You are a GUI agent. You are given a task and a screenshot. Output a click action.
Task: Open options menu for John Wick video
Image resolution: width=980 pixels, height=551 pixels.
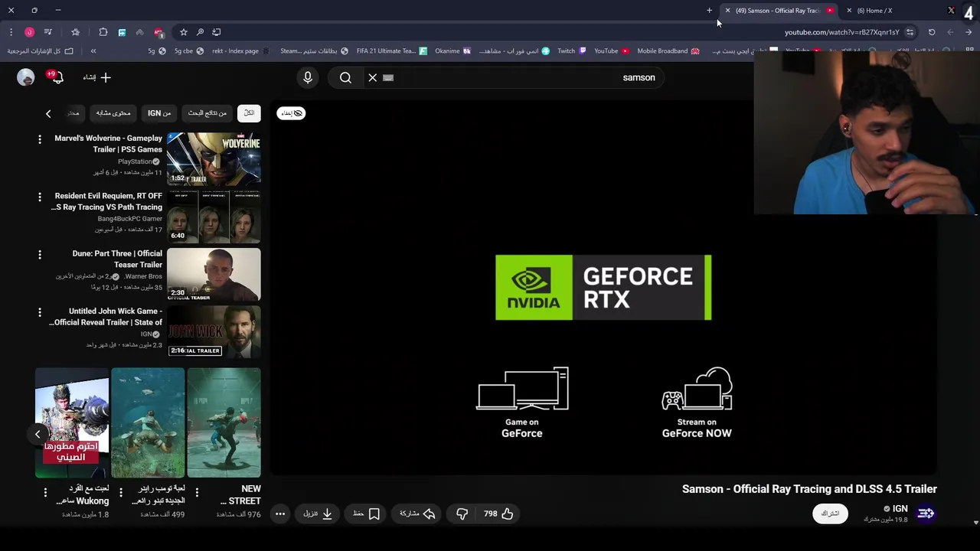point(40,311)
